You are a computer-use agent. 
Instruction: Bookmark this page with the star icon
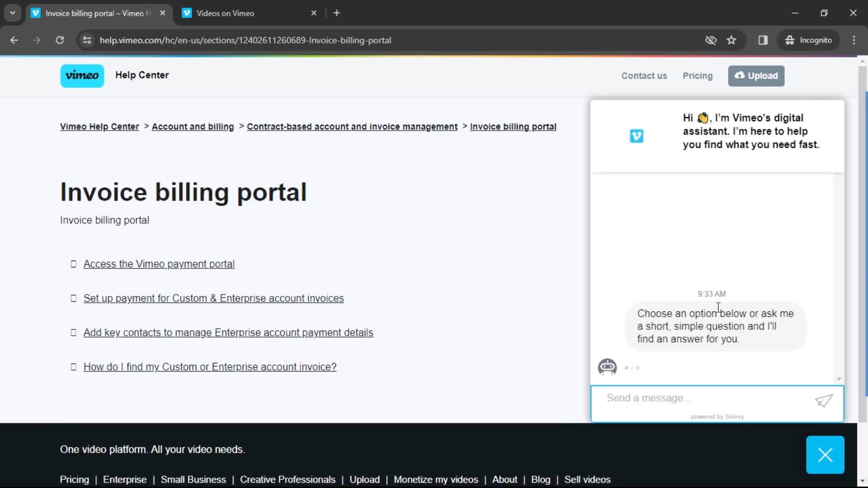(731, 40)
